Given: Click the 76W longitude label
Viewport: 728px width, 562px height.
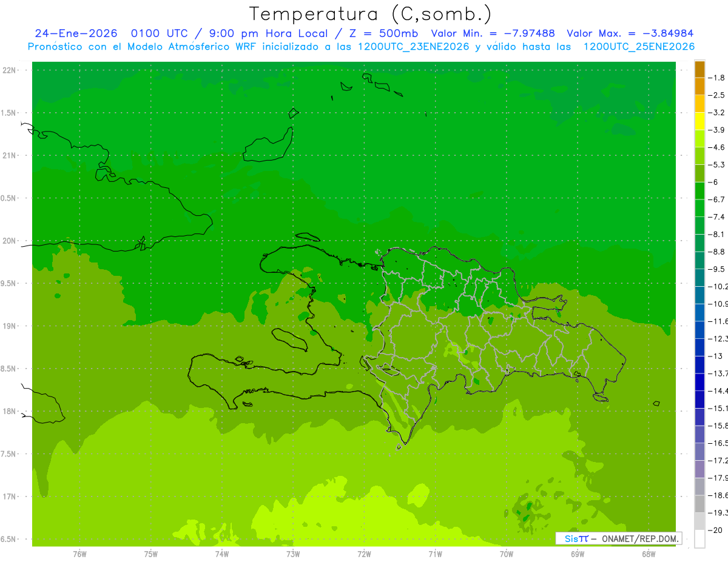Looking at the screenshot, I should [x=79, y=554].
